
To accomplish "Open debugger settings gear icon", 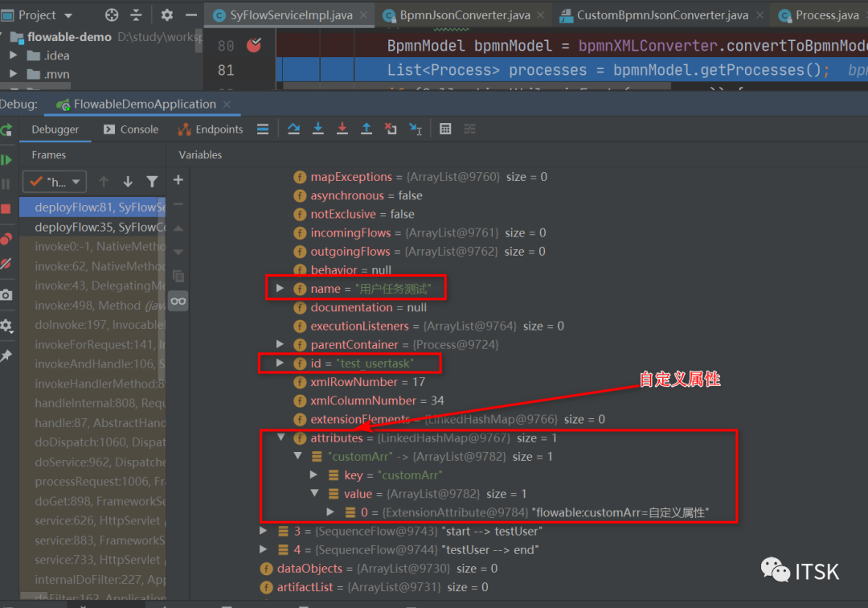I will pyautogui.click(x=6, y=326).
